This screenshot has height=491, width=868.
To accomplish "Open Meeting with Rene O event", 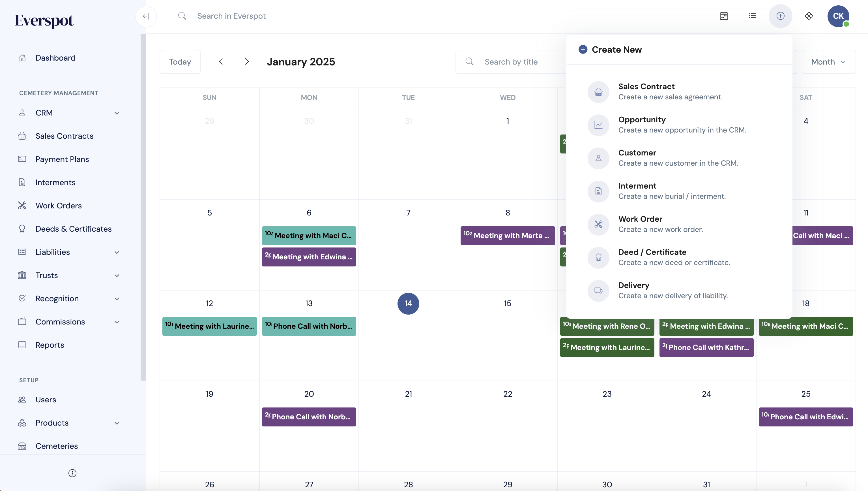I will (607, 327).
